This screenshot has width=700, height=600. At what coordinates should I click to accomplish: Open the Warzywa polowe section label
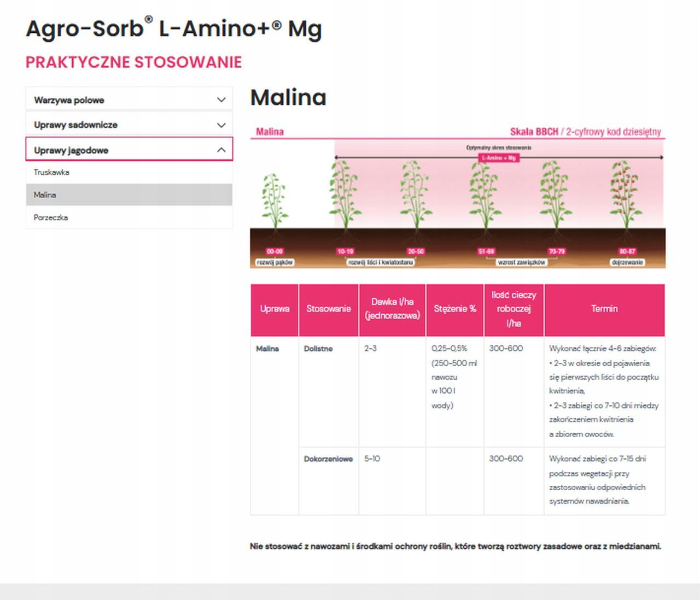[69, 100]
